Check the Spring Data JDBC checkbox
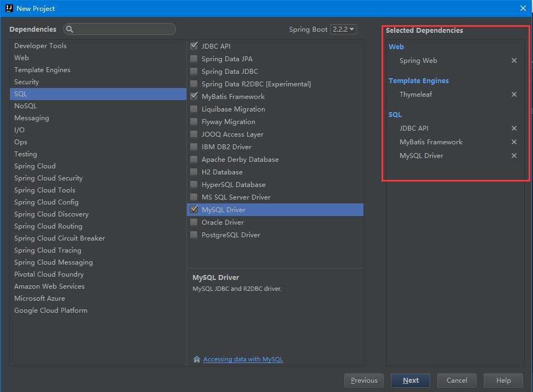Viewport: 533px width, 392px height. coord(194,71)
